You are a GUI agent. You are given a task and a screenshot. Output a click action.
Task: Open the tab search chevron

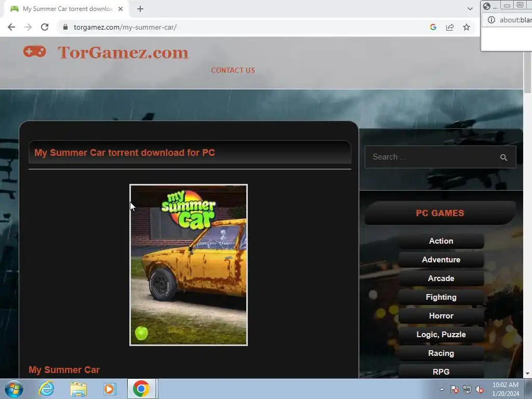click(x=470, y=9)
